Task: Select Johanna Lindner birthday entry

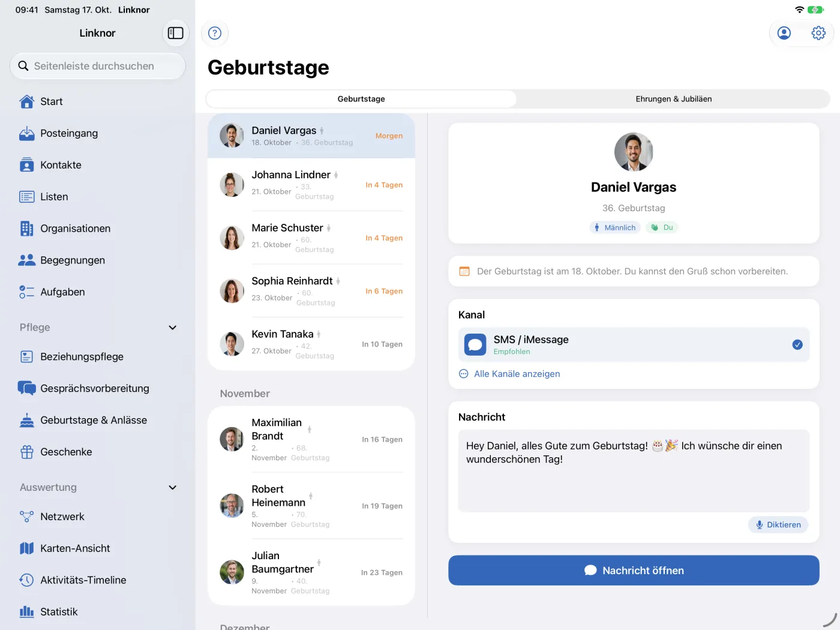Action: tap(311, 185)
